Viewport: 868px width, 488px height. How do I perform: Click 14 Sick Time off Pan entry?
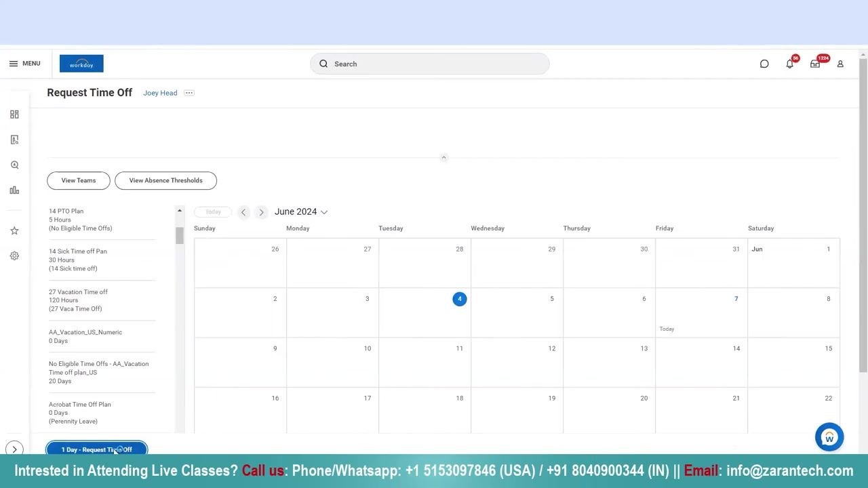78,260
